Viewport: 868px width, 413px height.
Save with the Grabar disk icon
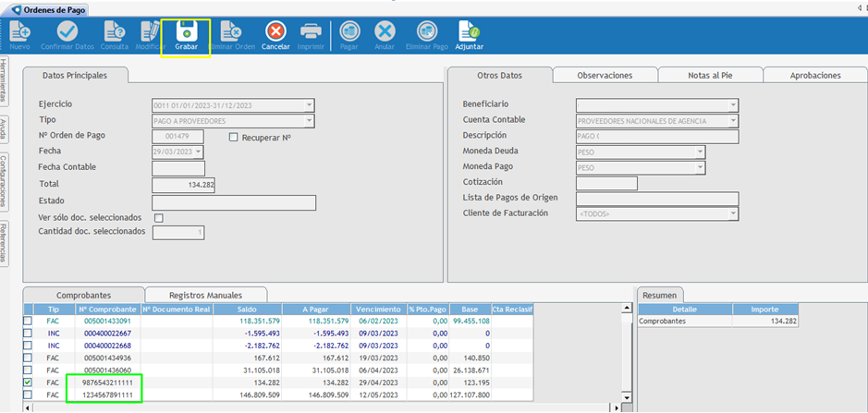click(x=187, y=30)
